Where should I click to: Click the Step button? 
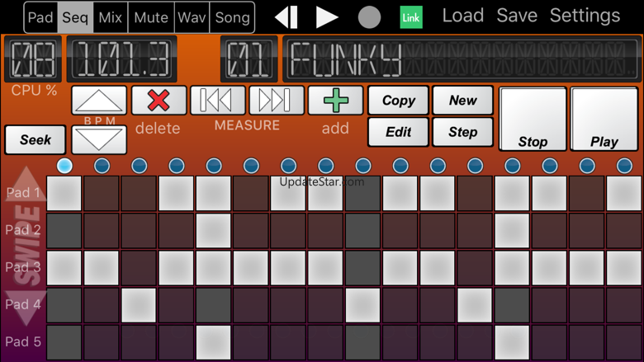point(463,132)
